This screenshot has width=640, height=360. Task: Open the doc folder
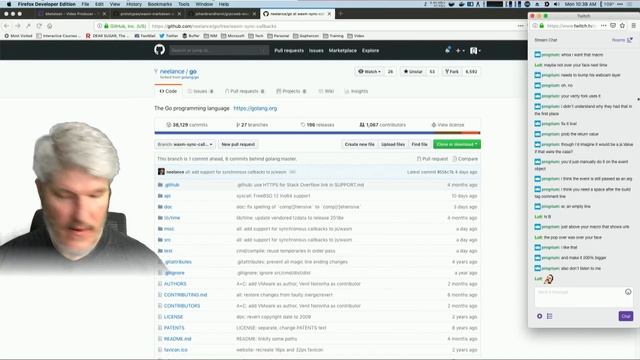pos(168,207)
